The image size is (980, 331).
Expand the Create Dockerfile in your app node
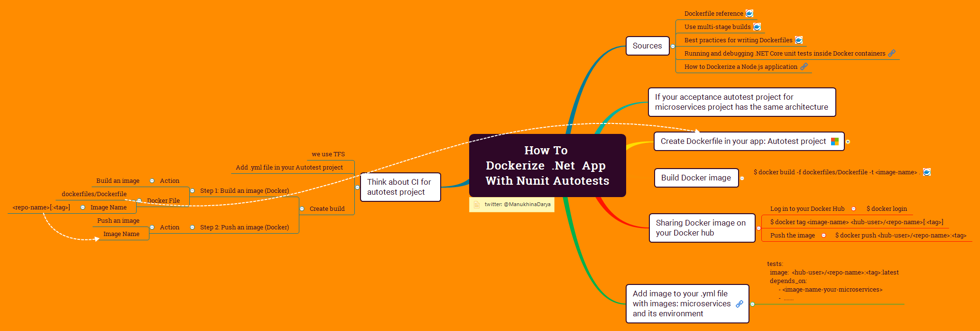coord(848,142)
